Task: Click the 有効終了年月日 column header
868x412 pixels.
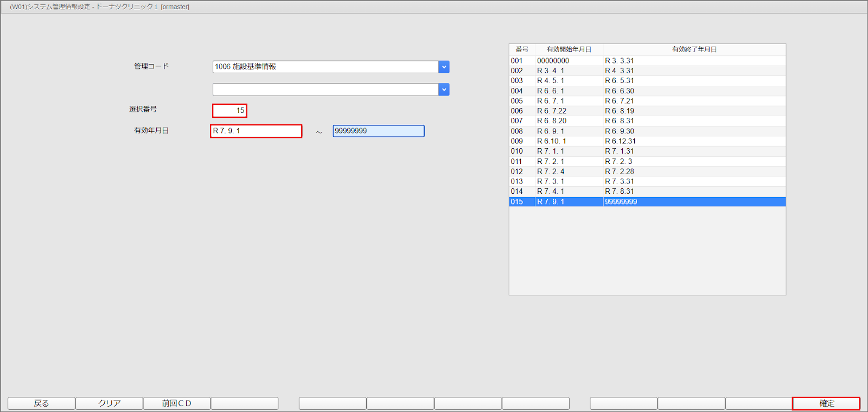Action: [694, 49]
